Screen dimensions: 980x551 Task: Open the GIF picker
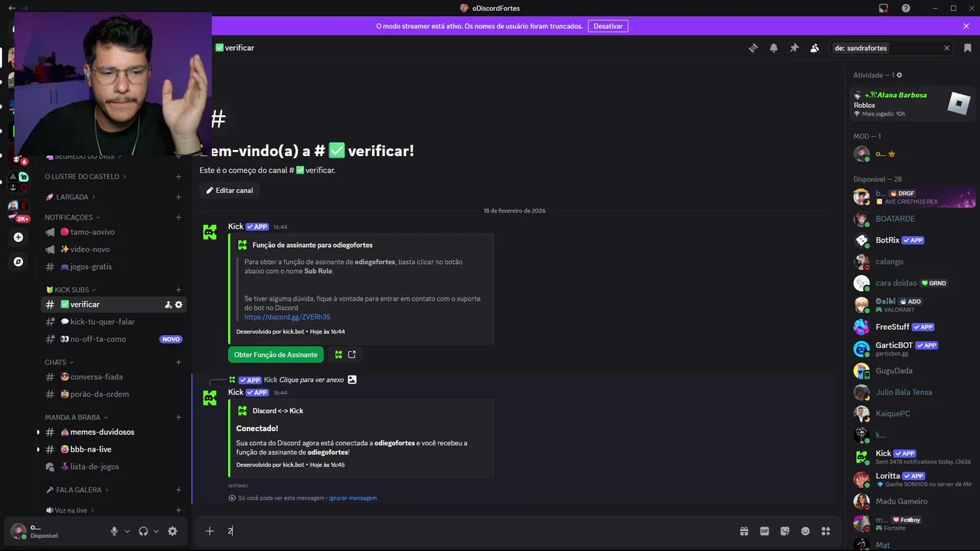[764, 531]
